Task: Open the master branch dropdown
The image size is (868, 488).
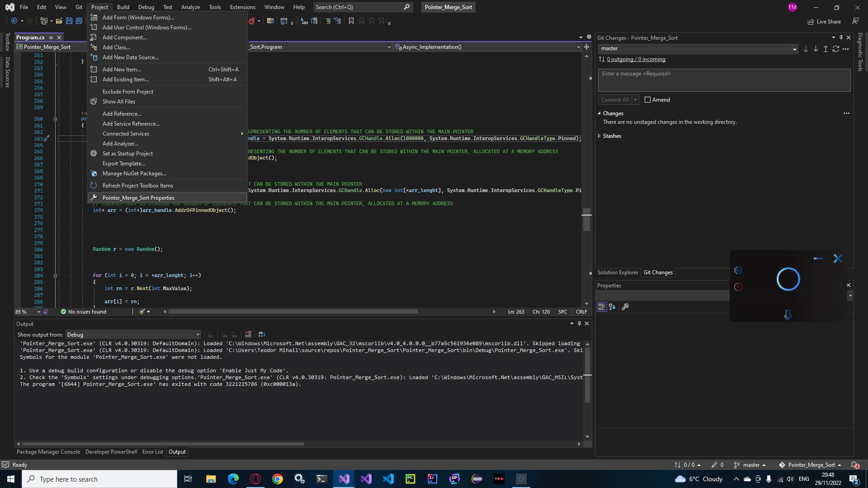Action: [795, 48]
